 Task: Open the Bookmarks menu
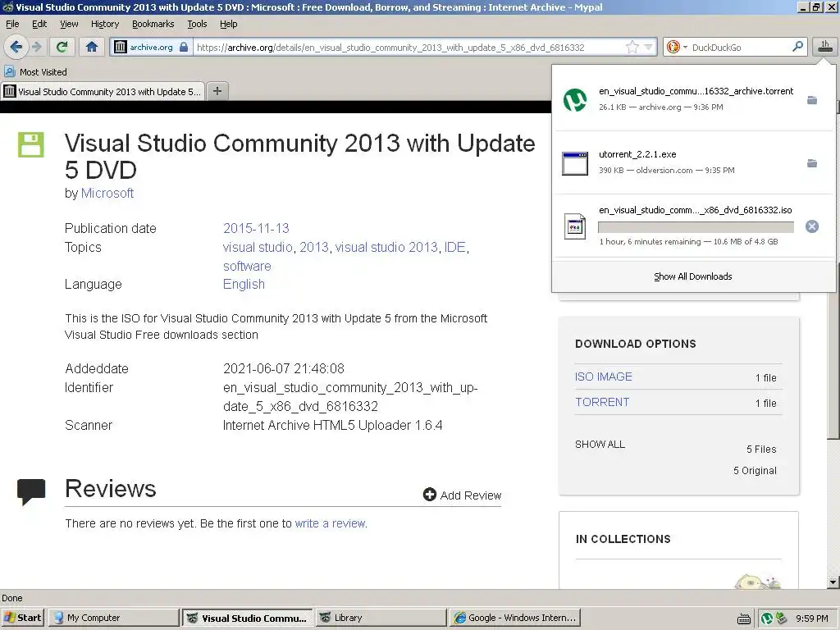[153, 24]
